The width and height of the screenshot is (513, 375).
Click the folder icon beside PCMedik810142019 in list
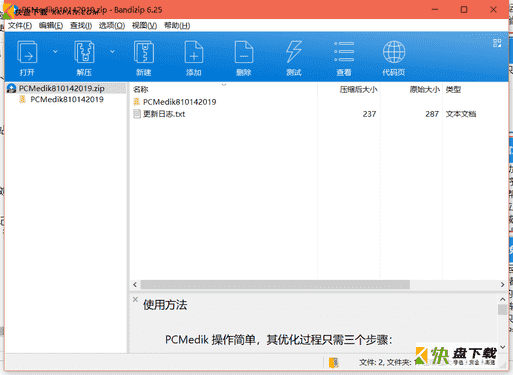137,102
